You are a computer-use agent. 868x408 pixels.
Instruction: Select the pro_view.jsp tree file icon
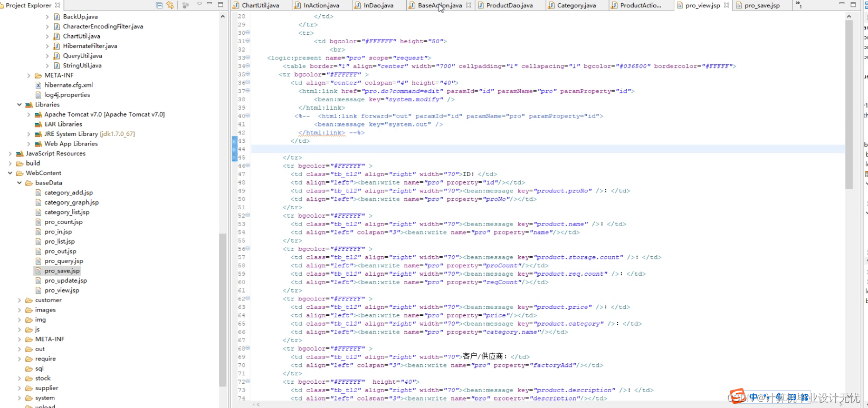pyautogui.click(x=38, y=290)
